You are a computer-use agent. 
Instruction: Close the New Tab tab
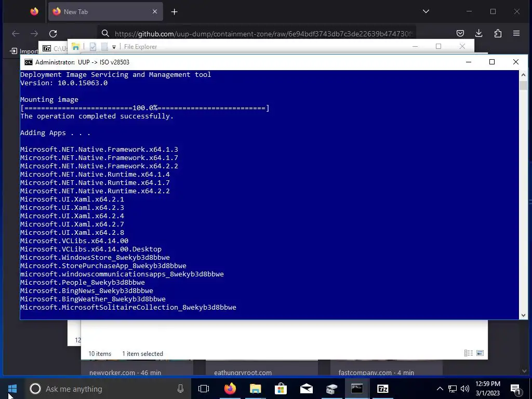(155, 11)
